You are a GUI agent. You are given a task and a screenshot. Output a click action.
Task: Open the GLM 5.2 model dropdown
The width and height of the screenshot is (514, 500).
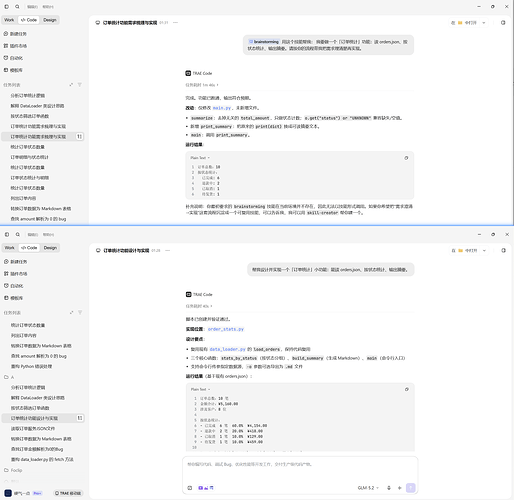(368, 488)
